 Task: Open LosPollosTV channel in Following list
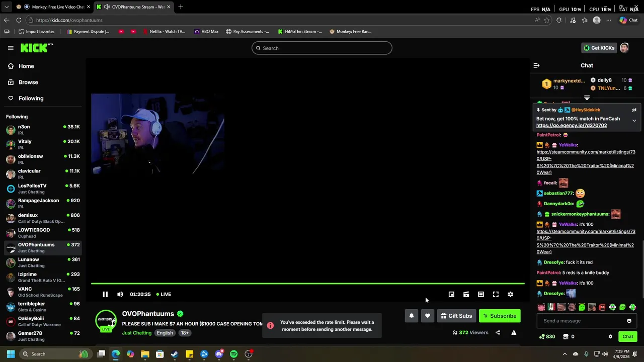(x=43, y=189)
